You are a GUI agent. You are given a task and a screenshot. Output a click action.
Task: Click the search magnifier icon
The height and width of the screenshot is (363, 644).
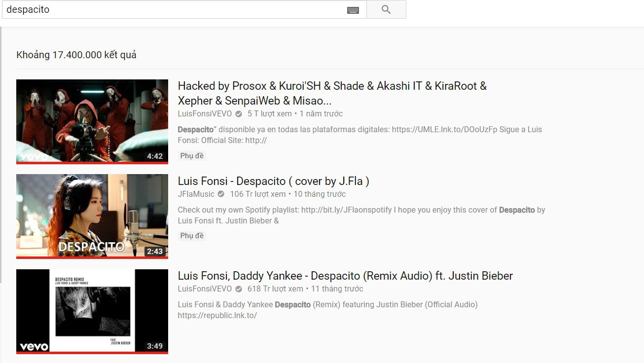(x=386, y=9)
